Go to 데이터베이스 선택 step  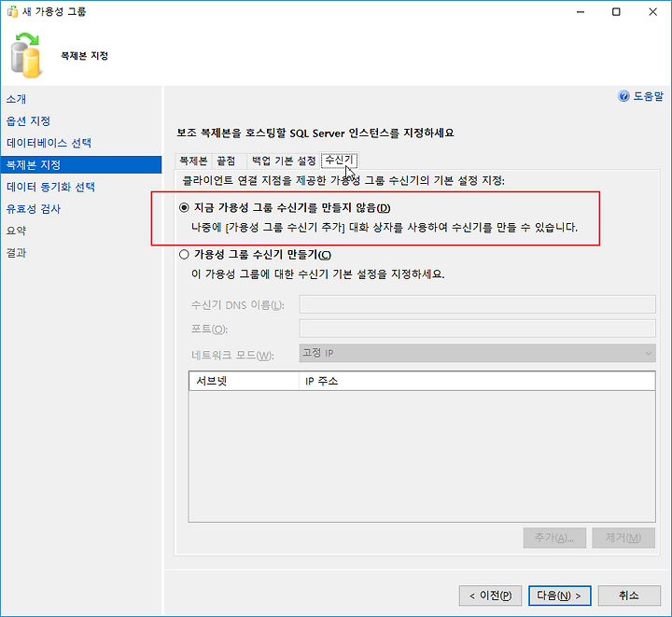click(x=49, y=143)
